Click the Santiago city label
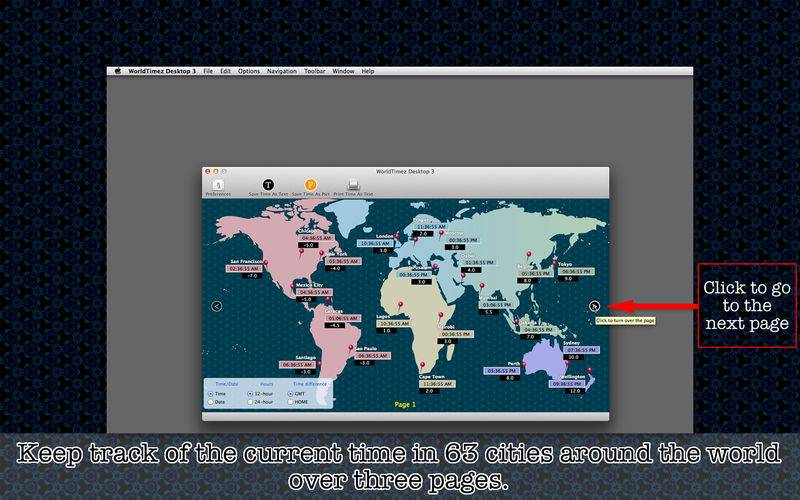The width and height of the screenshot is (800, 500). click(x=306, y=358)
